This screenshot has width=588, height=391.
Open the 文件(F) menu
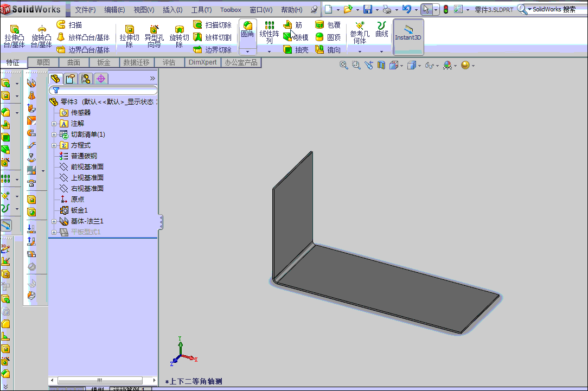(85, 10)
